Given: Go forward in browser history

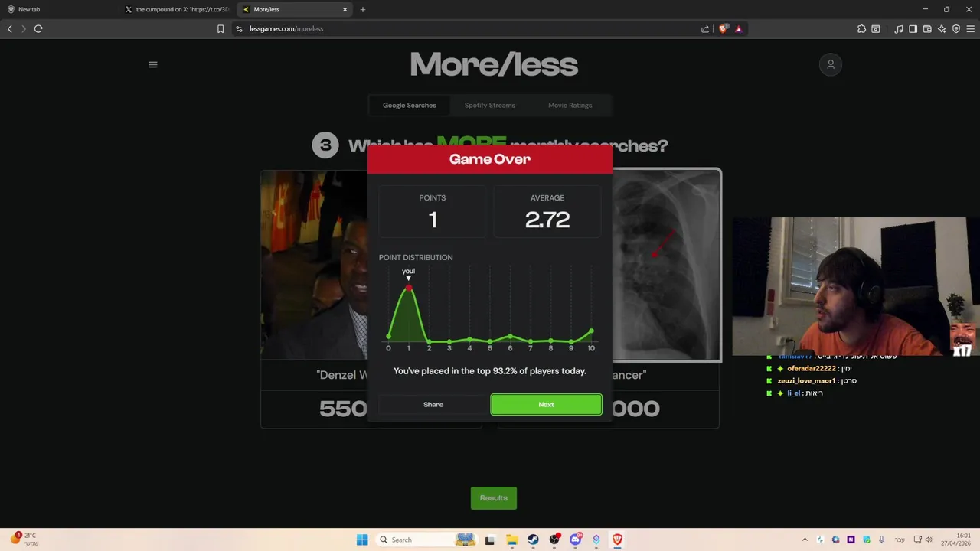Looking at the screenshot, I should (x=24, y=28).
